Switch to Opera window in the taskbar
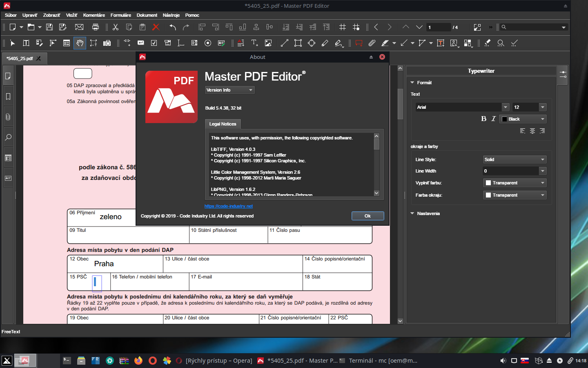This screenshot has width=588, height=368. point(214,361)
